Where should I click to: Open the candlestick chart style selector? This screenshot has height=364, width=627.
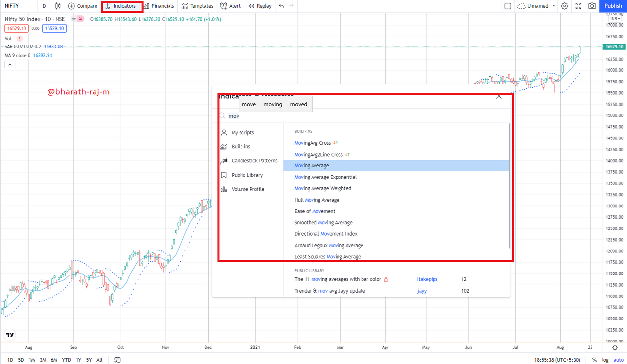click(x=58, y=6)
